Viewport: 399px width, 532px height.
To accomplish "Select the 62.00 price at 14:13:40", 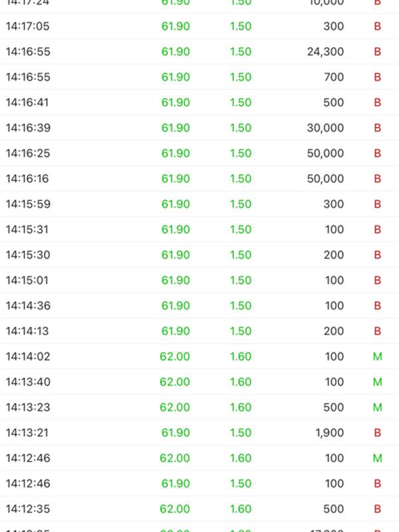I will point(174,382).
